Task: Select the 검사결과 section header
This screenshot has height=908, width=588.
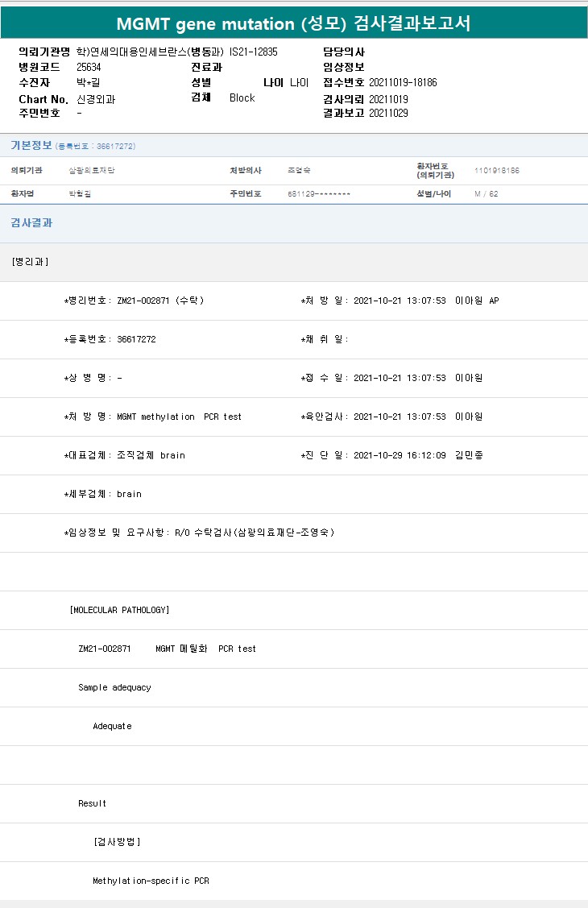Action: 31,222
